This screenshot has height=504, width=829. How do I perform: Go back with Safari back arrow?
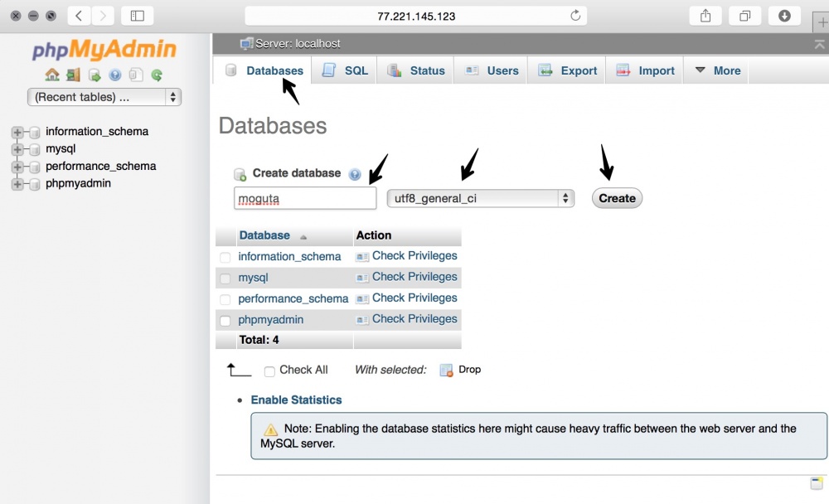[x=79, y=16]
